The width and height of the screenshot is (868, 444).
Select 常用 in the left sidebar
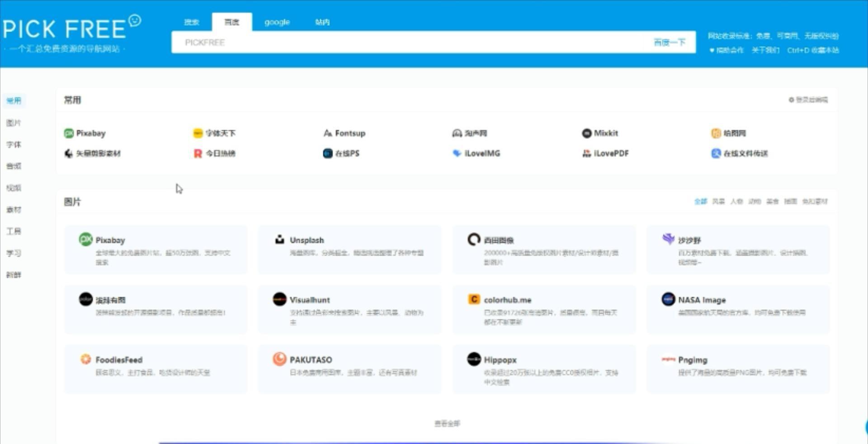pyautogui.click(x=14, y=100)
